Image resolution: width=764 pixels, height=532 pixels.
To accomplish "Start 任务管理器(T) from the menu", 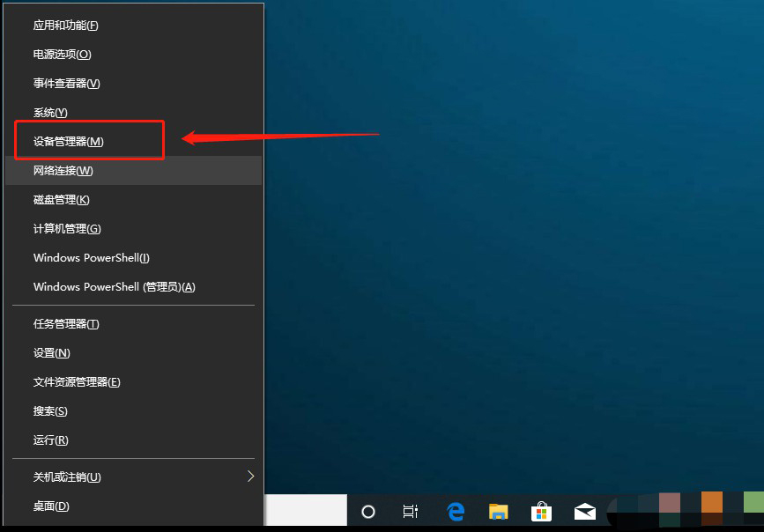I will click(x=67, y=324).
